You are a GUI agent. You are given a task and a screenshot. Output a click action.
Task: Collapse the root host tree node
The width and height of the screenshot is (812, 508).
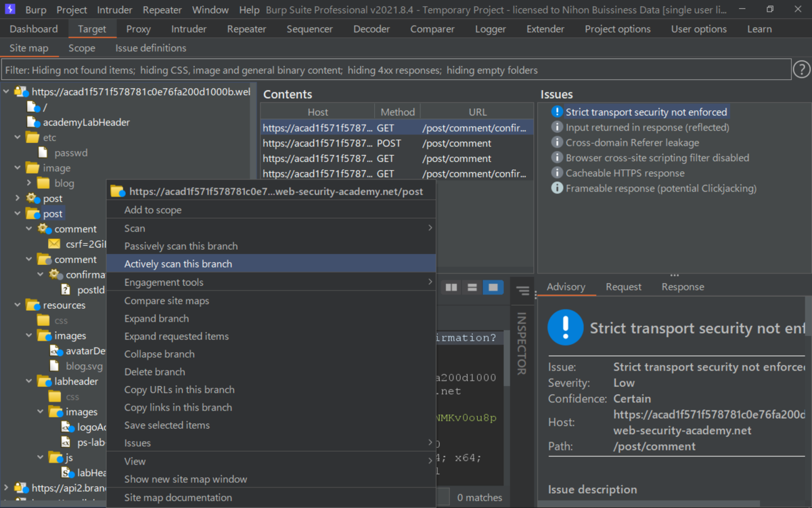6,91
